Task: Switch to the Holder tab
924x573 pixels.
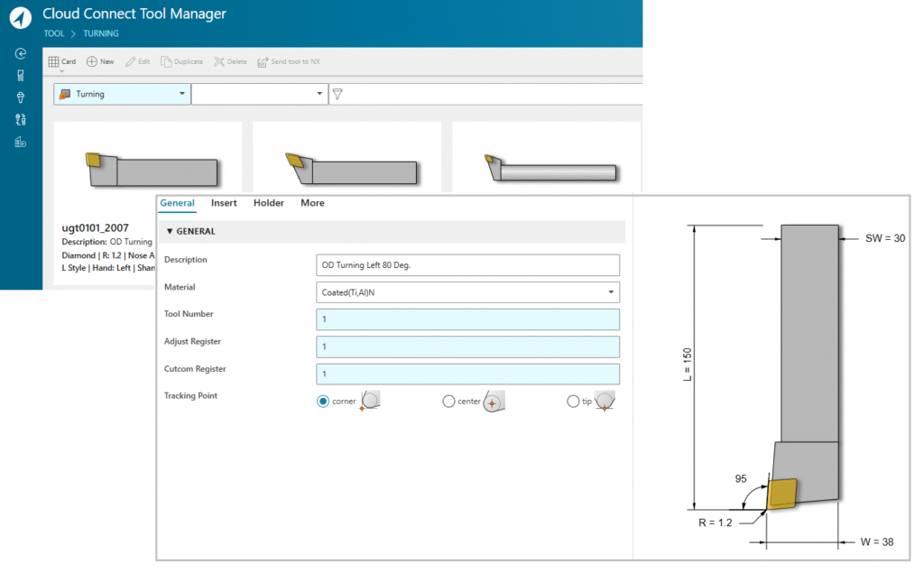Action: click(269, 203)
